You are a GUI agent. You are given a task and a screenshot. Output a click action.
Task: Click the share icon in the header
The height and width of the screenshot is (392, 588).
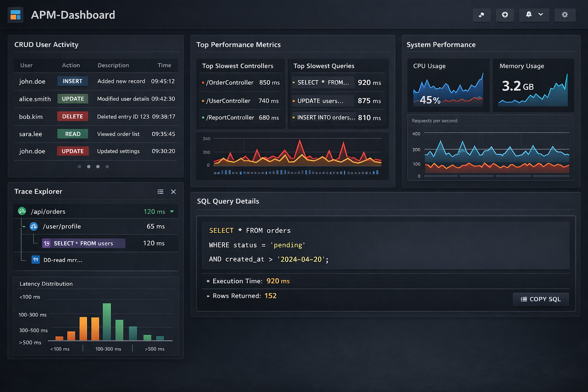(x=482, y=15)
